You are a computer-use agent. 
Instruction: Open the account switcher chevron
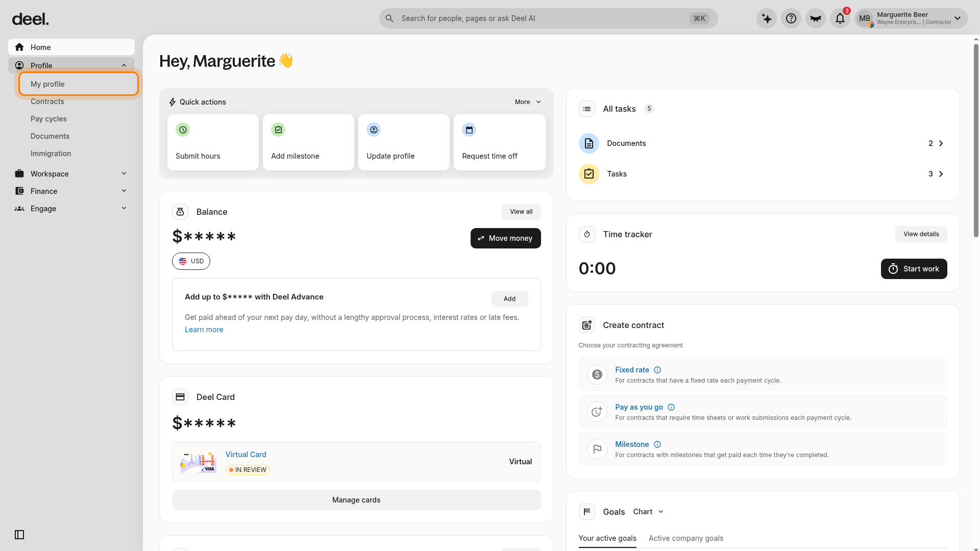point(958,18)
